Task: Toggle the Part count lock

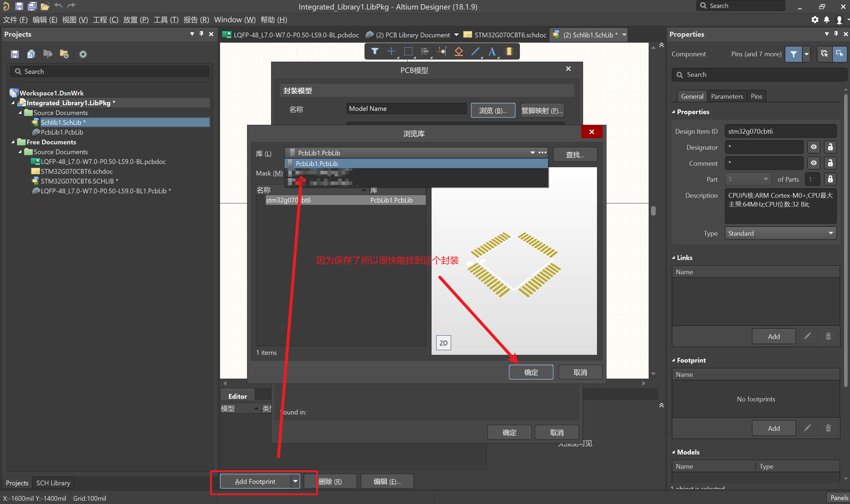Action: pos(830,179)
